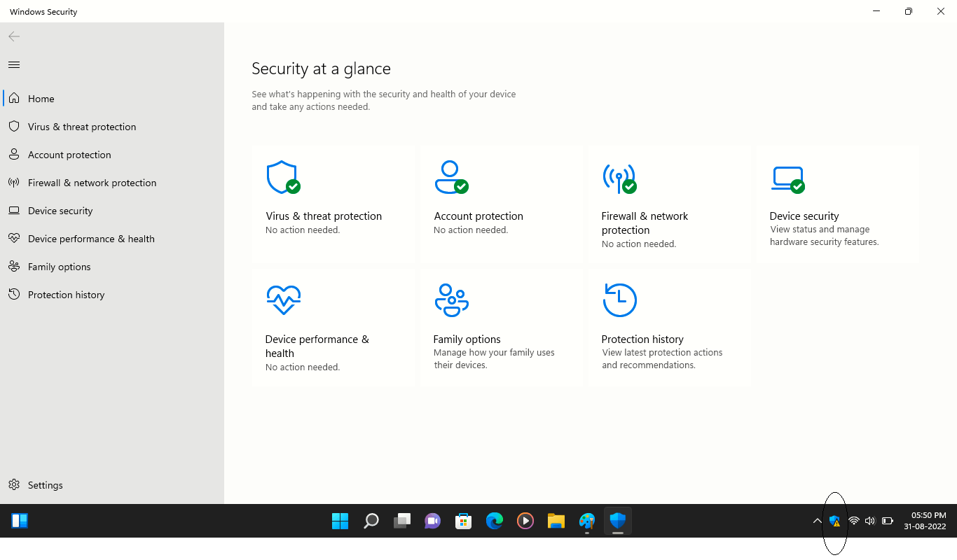Show hidden icons with tray chevron
Image resolution: width=957 pixels, height=560 pixels.
click(x=817, y=521)
